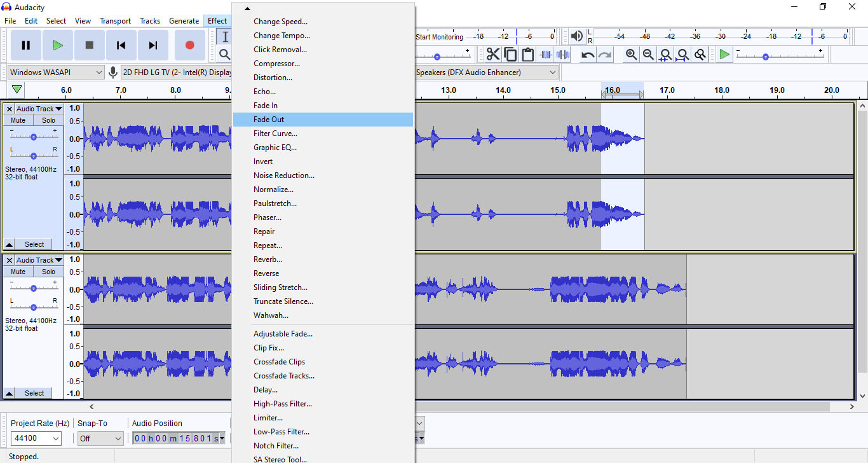The image size is (868, 463).
Task: Click the Stop transport button
Action: pos(90,45)
